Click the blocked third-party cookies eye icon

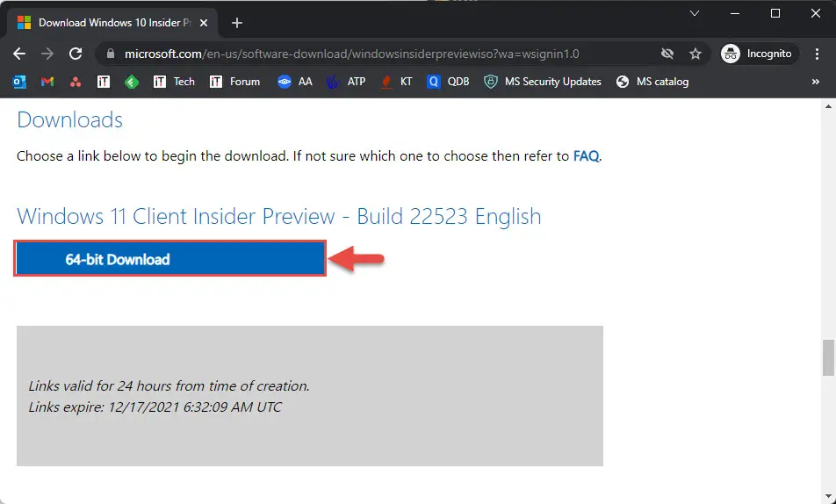[x=667, y=54]
